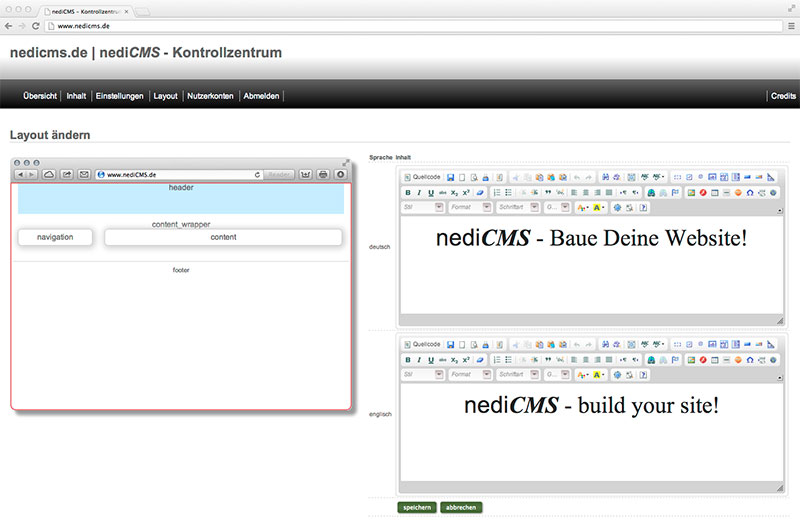The width and height of the screenshot is (800, 530).
Task: Click Smiley icon in the deutsch editor
Action: click(x=738, y=193)
